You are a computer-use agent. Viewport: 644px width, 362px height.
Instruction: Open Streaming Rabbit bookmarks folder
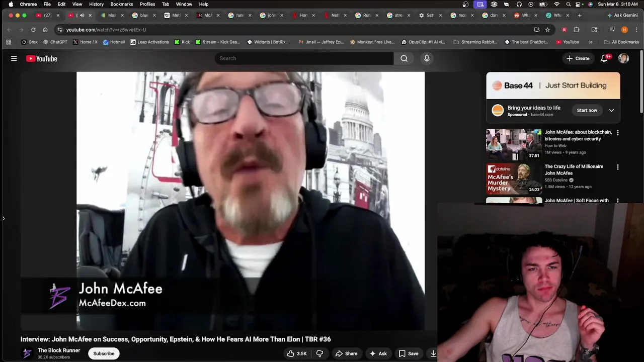coord(475,42)
